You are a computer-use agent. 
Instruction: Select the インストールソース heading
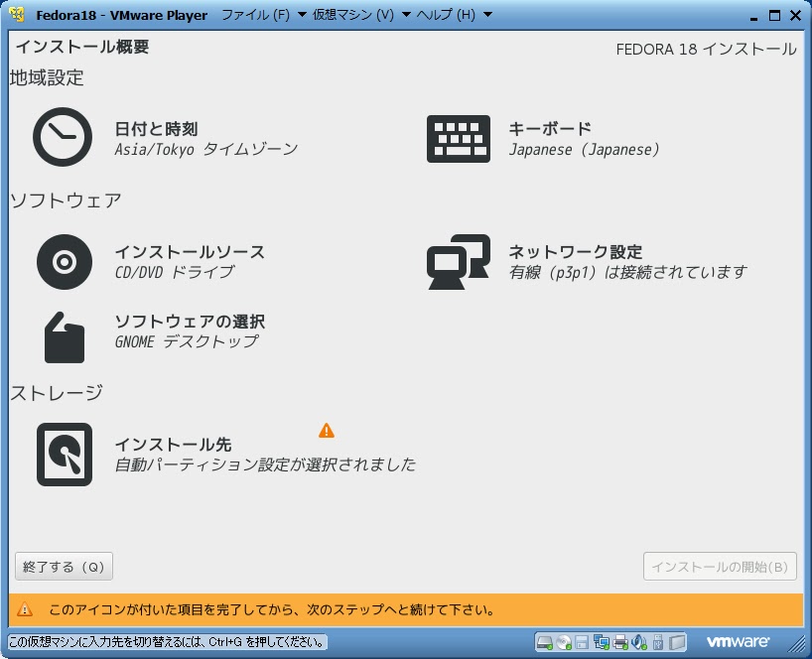(x=190, y=252)
